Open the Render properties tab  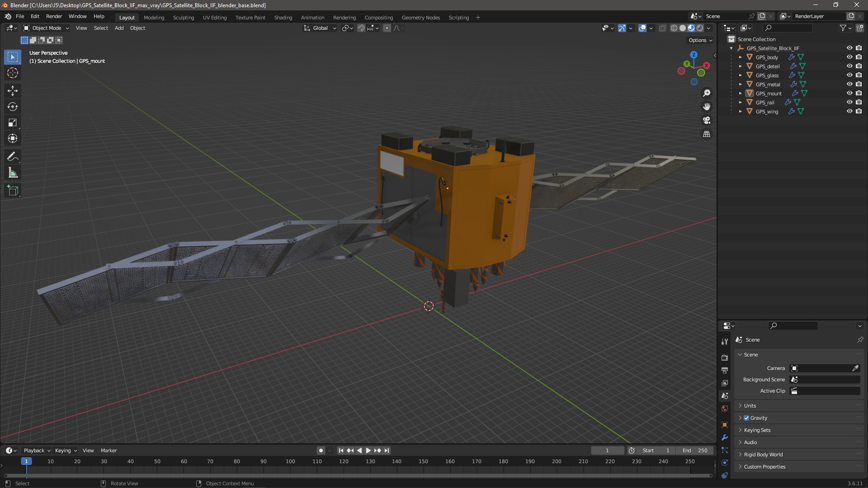pos(725,357)
